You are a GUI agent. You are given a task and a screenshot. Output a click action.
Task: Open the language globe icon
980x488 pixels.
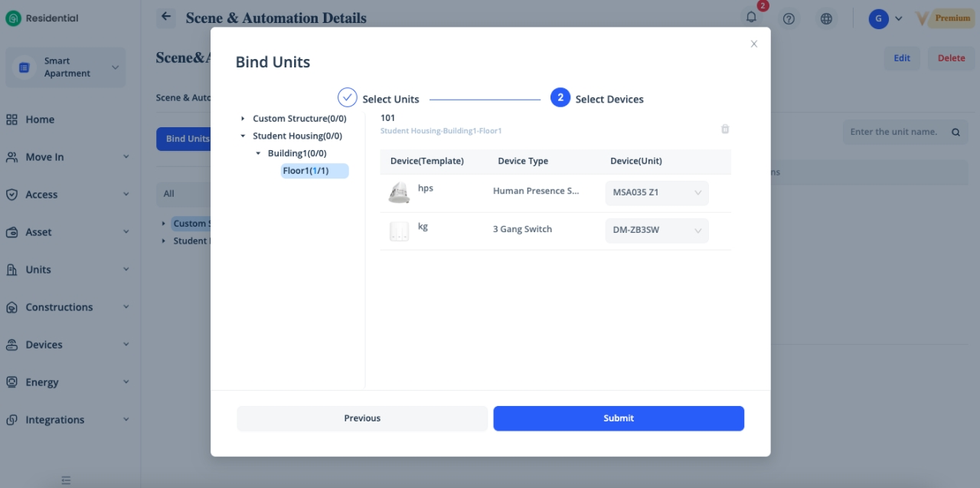(826, 18)
